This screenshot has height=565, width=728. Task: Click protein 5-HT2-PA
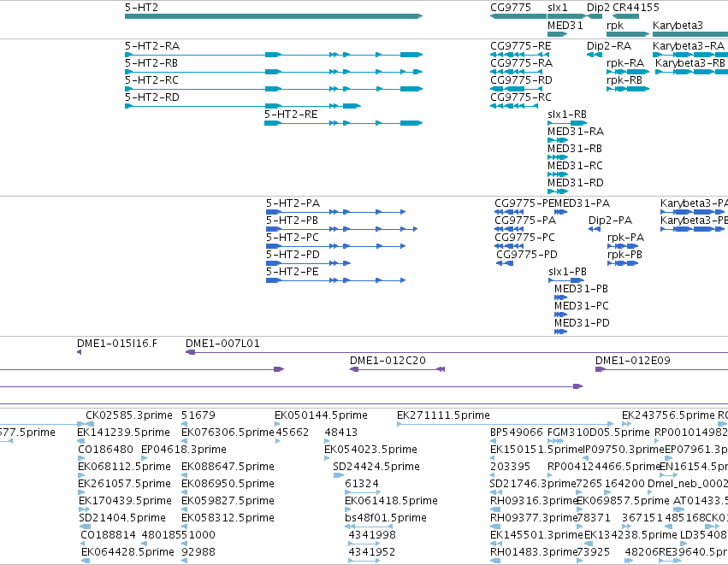335,212
